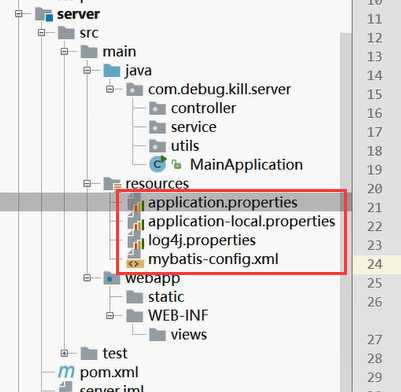The image size is (401, 392).
Task: Expand the test folder node
Action: click(x=64, y=353)
